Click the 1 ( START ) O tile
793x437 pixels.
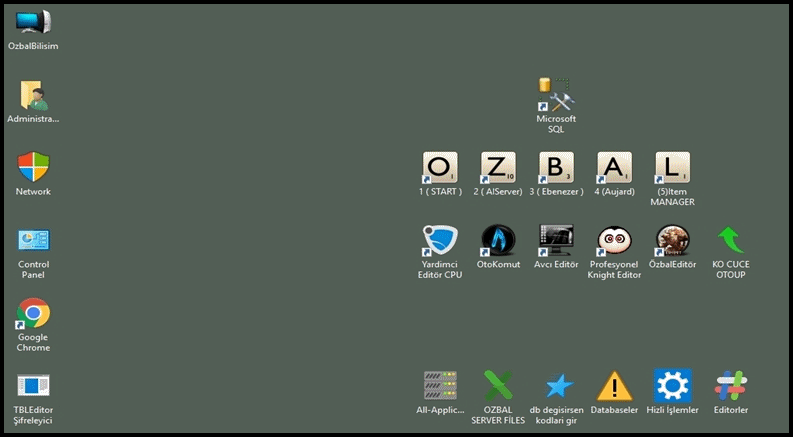[440, 168]
